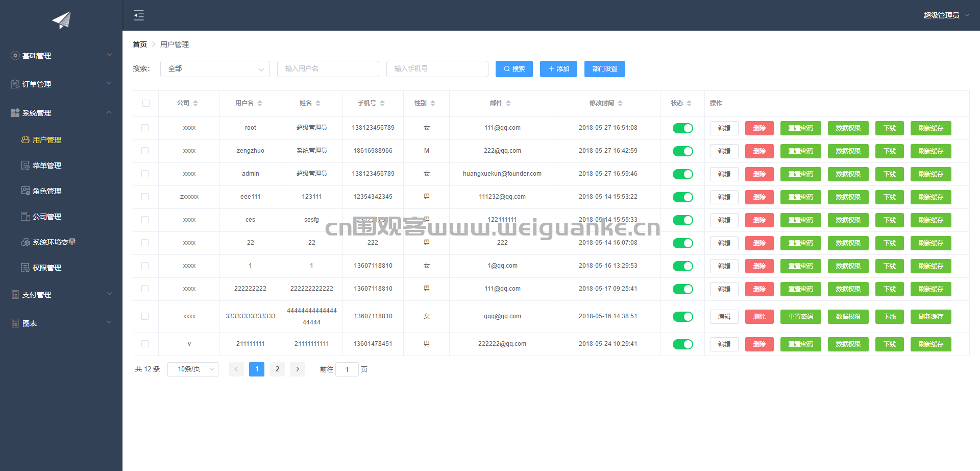Click the 系统管理 grid icon

click(x=15, y=112)
